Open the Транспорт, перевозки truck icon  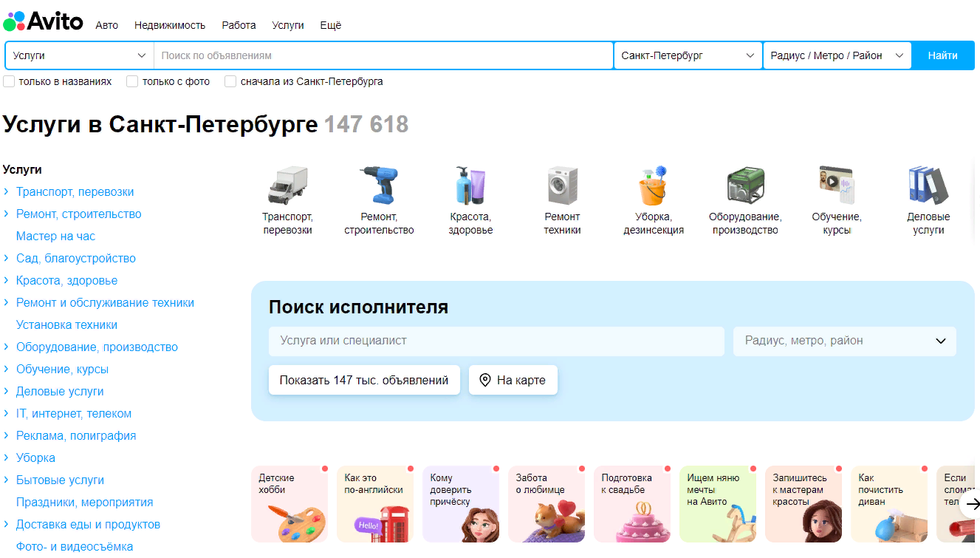(287, 185)
